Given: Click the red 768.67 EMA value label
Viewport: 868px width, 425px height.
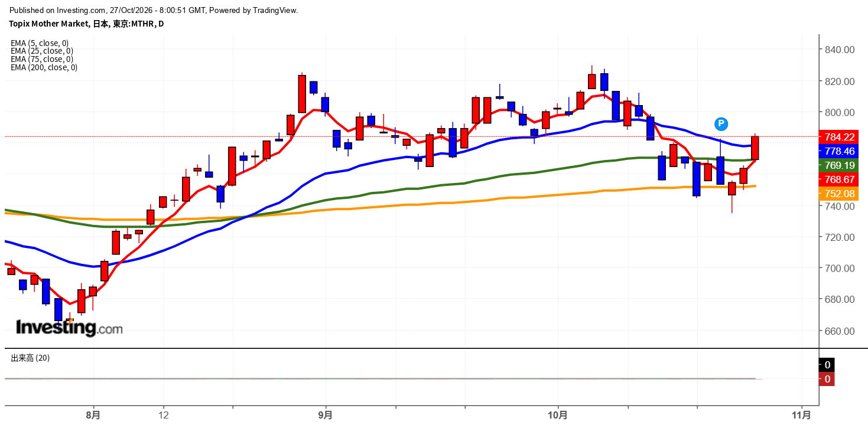Looking at the screenshot, I should coord(838,179).
